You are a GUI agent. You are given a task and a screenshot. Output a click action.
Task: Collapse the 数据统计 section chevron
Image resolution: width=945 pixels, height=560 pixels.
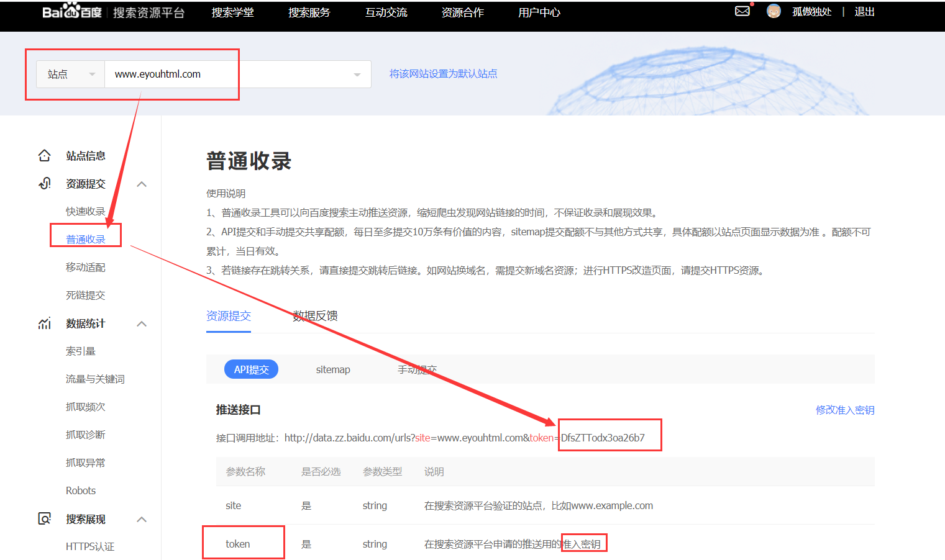tap(142, 323)
